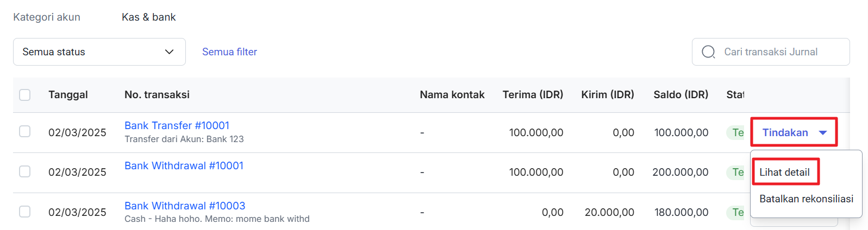Check the Bank Withdrawal #10001 row checkbox
The height and width of the screenshot is (230, 868).
tap(25, 171)
